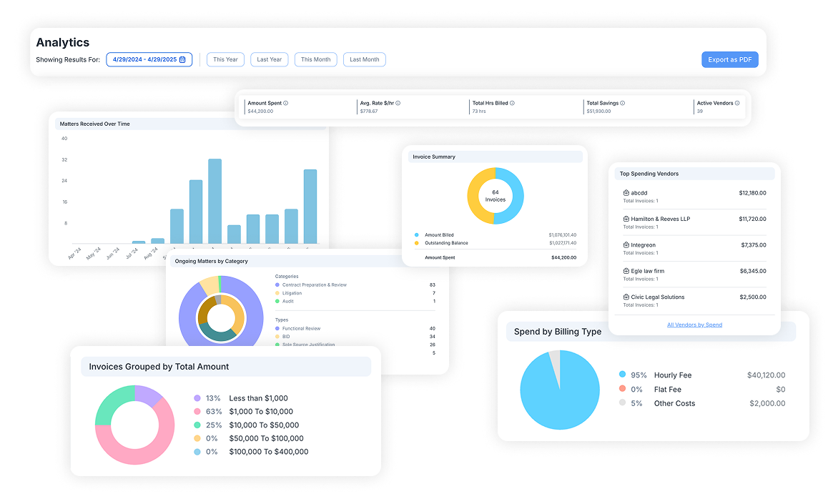Click the $11,720.00 vendor amount
Image resolution: width=833 pixels, height=504 pixels.
(752, 219)
